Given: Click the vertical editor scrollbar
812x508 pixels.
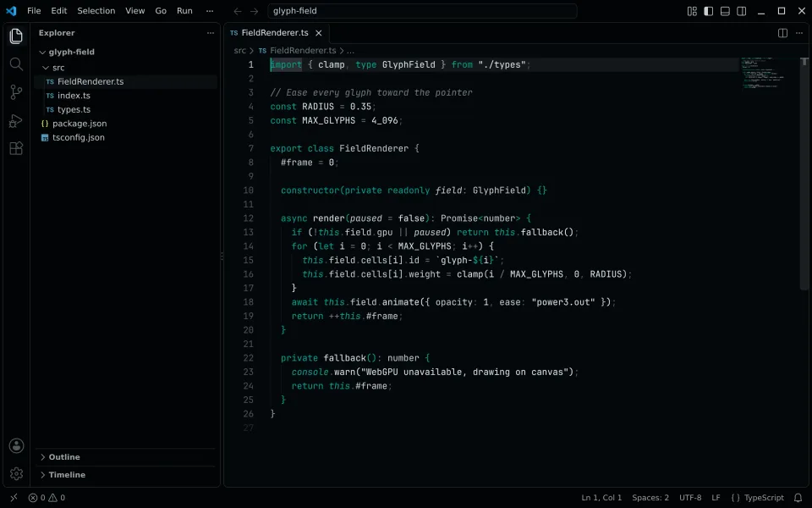Looking at the screenshot, I should pos(804,174).
